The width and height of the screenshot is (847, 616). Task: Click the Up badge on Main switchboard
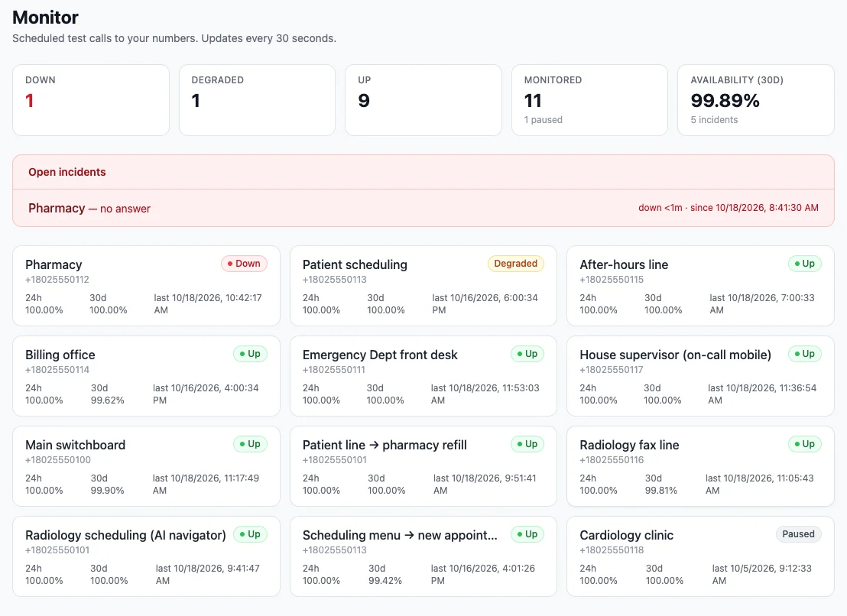(250, 444)
